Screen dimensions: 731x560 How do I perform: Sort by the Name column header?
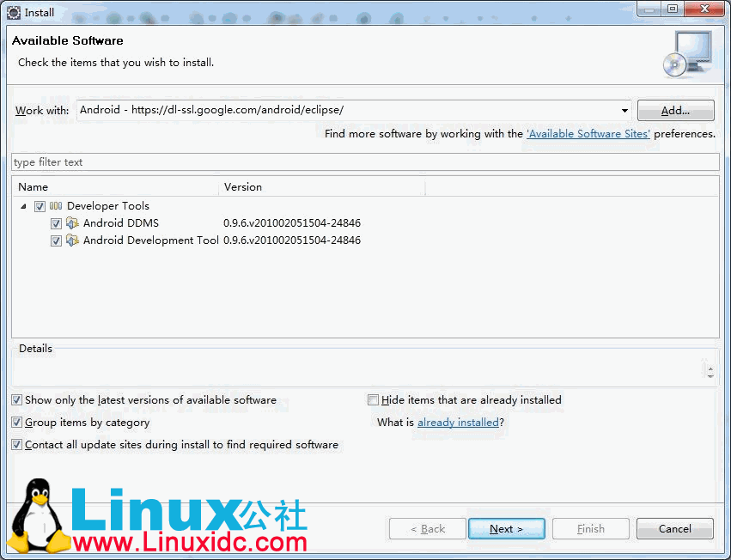[115, 186]
